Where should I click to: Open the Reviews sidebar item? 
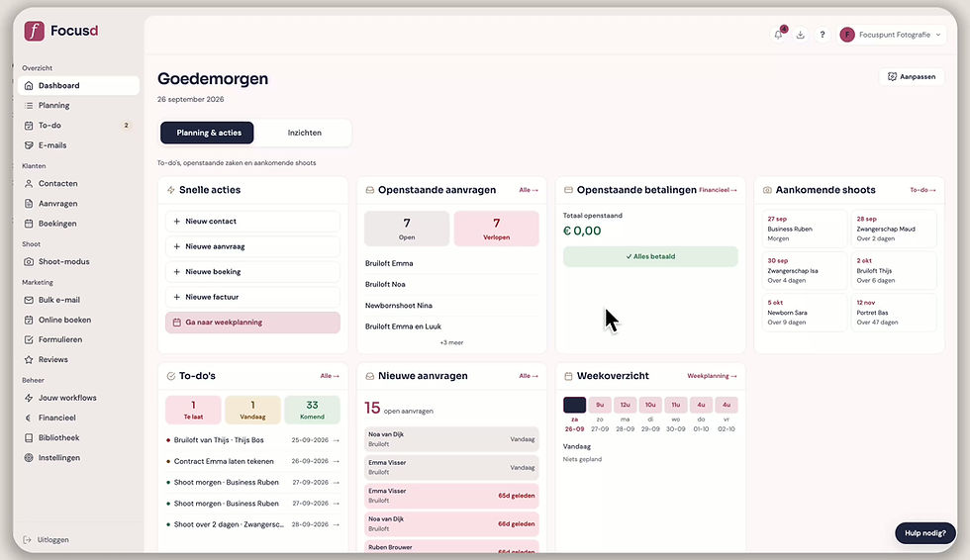tap(78, 359)
